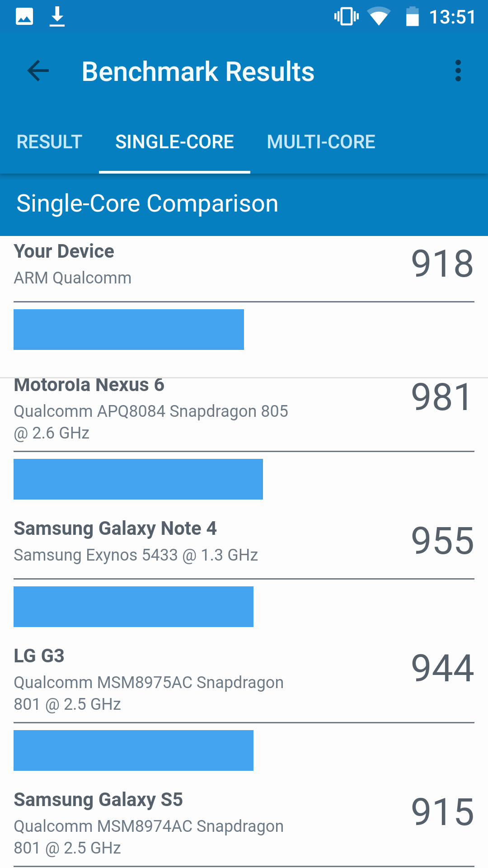Tap the download notification icon
This screenshot has height=868, width=488.
pos(57,17)
